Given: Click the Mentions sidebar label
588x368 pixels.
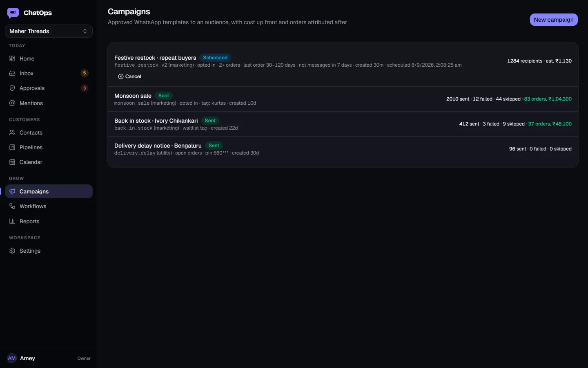Looking at the screenshot, I should [x=31, y=103].
